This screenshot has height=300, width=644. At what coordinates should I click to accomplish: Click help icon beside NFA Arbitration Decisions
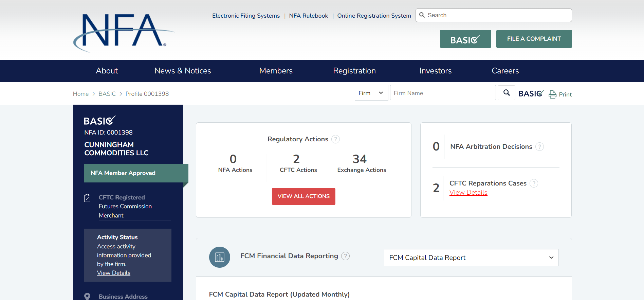539,147
